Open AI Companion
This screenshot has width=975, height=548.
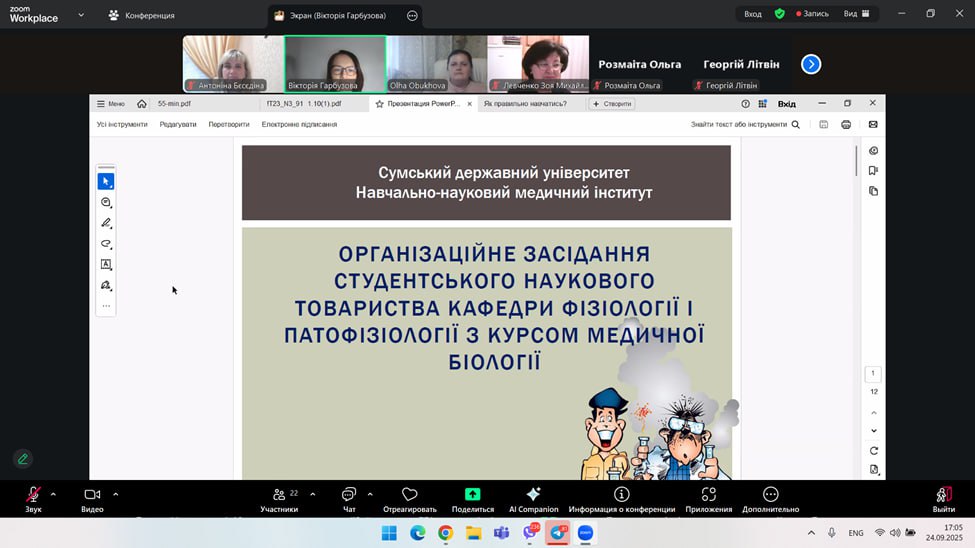click(x=533, y=495)
